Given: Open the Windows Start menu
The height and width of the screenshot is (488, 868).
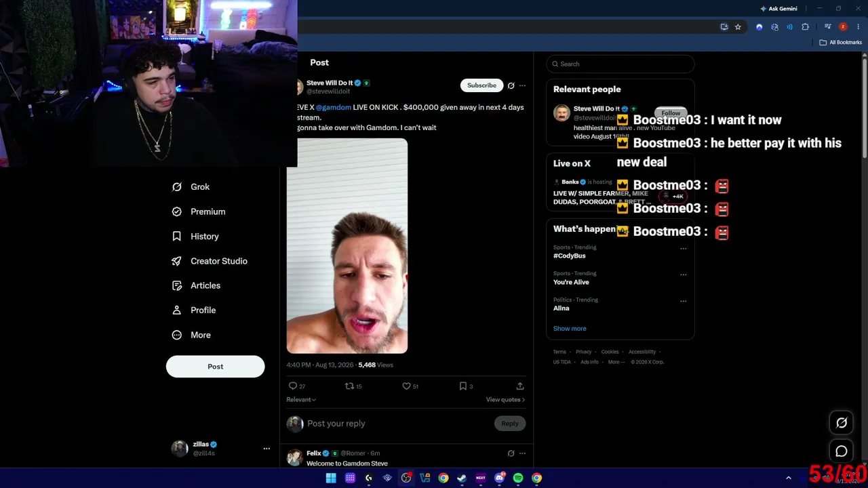Looking at the screenshot, I should click(x=331, y=478).
